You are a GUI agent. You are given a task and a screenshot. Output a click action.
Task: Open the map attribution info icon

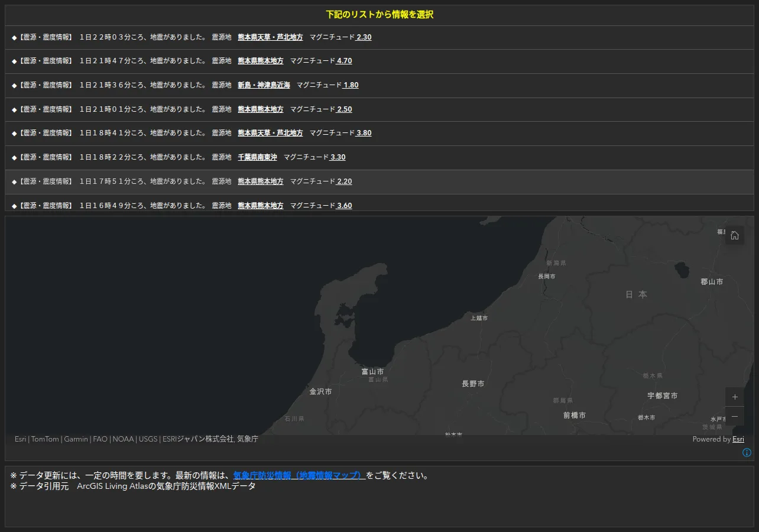pos(747,453)
